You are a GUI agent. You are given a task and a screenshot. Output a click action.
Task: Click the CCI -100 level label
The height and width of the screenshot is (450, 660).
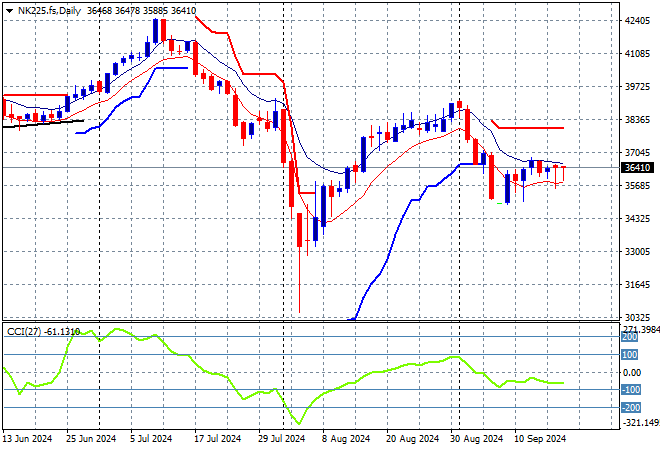pos(631,390)
